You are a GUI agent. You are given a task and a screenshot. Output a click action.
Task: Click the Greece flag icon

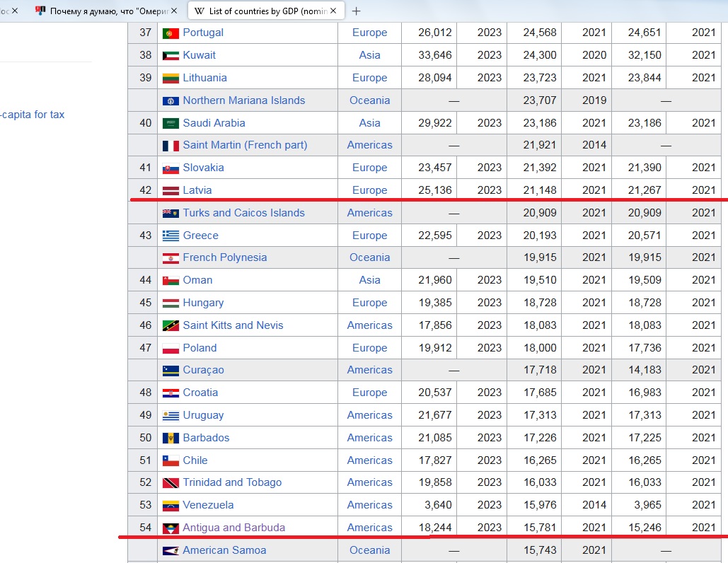click(171, 236)
